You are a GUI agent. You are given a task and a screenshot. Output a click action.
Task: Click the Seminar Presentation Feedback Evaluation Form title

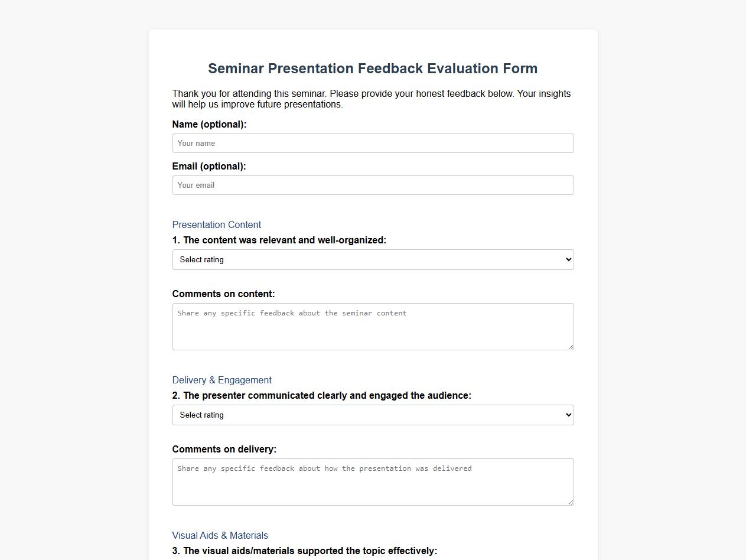[373, 69]
